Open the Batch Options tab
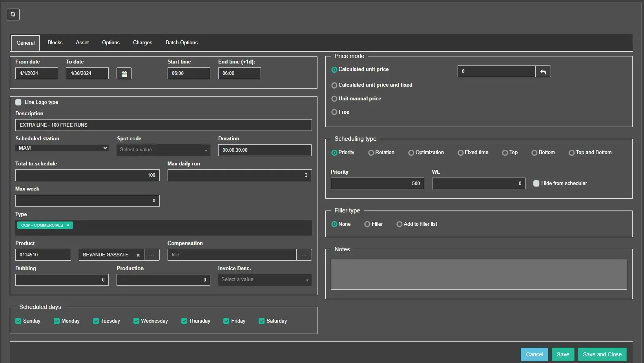Image resolution: width=644 pixels, height=363 pixels. pyautogui.click(x=181, y=43)
